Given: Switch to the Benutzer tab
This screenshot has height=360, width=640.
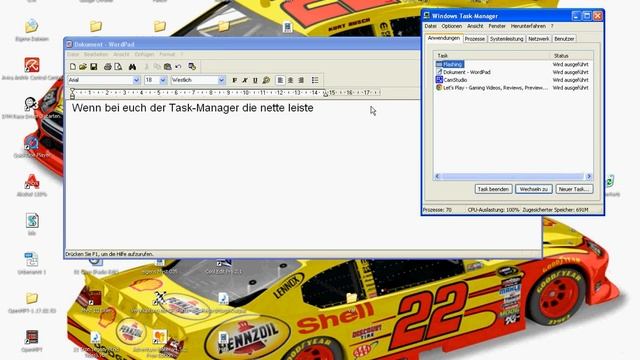Looking at the screenshot, I should (x=564, y=39).
